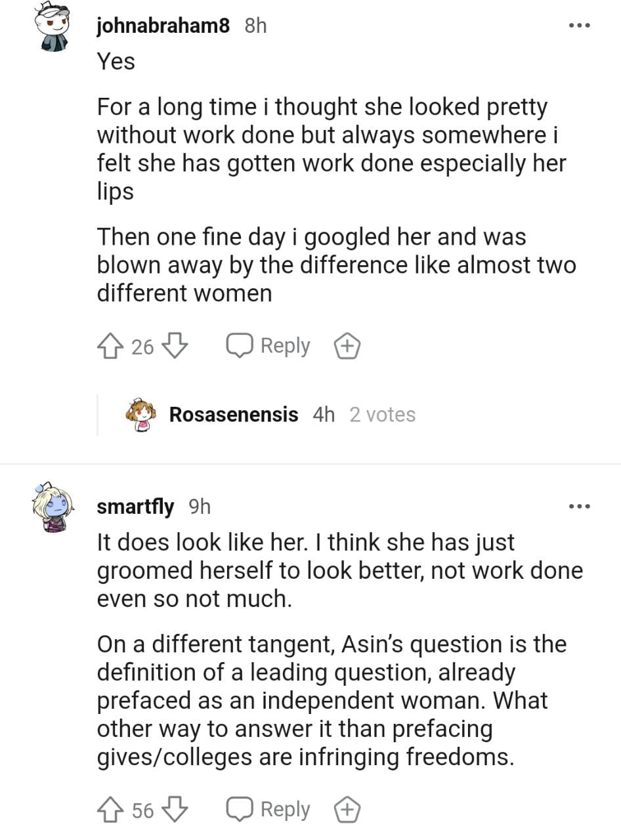Tap the 9h timestamp on smartfly's comment
Screen dimensions: 621x840
[200, 507]
